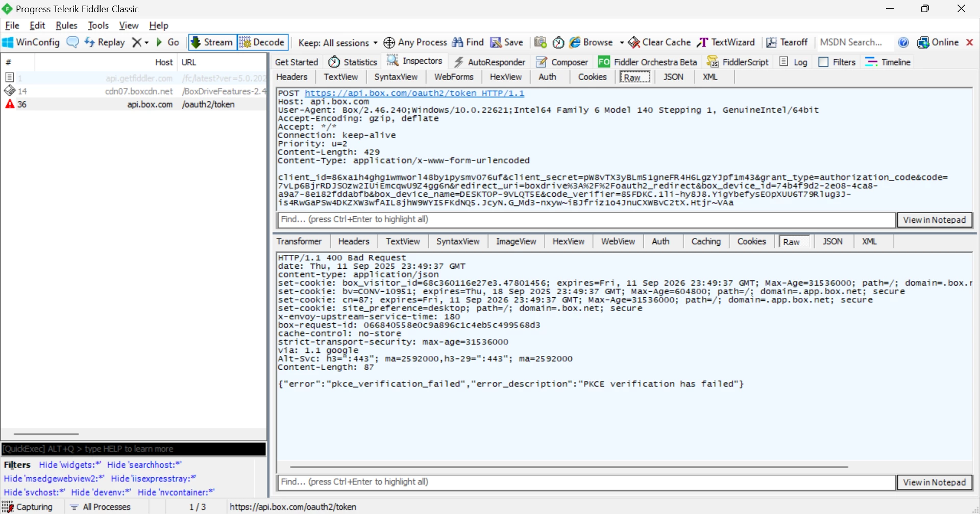This screenshot has width=980, height=514.
Task: Click Browse to launch browser
Action: 591,42
